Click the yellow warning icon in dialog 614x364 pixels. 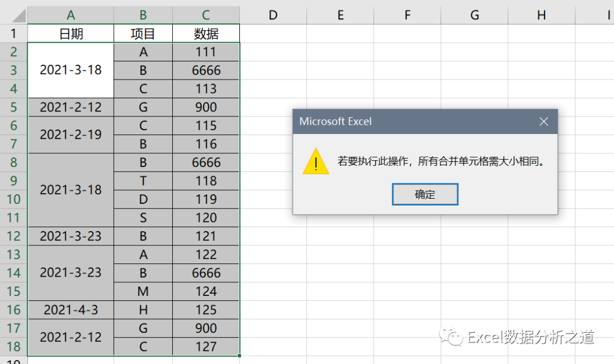(316, 161)
